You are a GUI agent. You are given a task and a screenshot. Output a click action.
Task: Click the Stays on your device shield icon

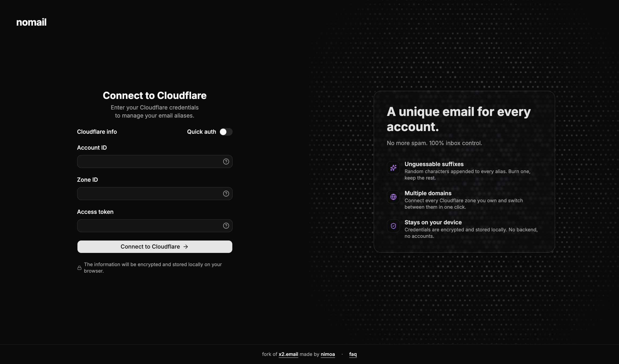click(x=393, y=226)
